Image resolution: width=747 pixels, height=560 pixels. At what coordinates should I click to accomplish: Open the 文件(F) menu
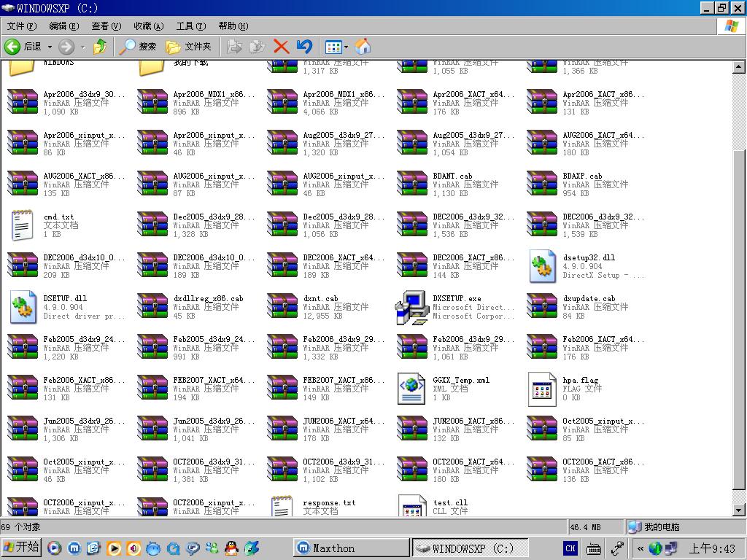22,26
